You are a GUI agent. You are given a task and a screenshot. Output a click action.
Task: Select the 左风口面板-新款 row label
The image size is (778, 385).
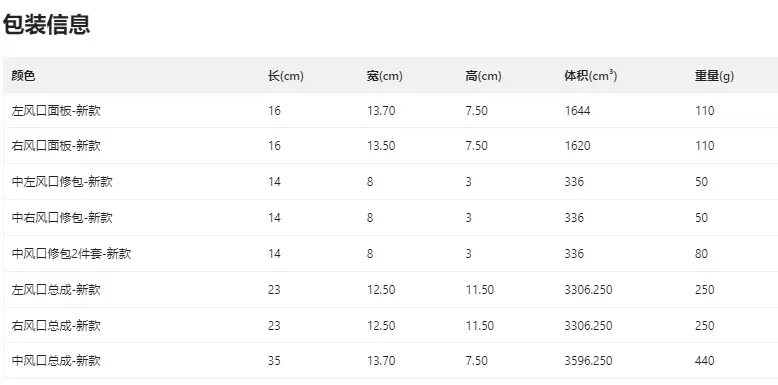(56, 111)
